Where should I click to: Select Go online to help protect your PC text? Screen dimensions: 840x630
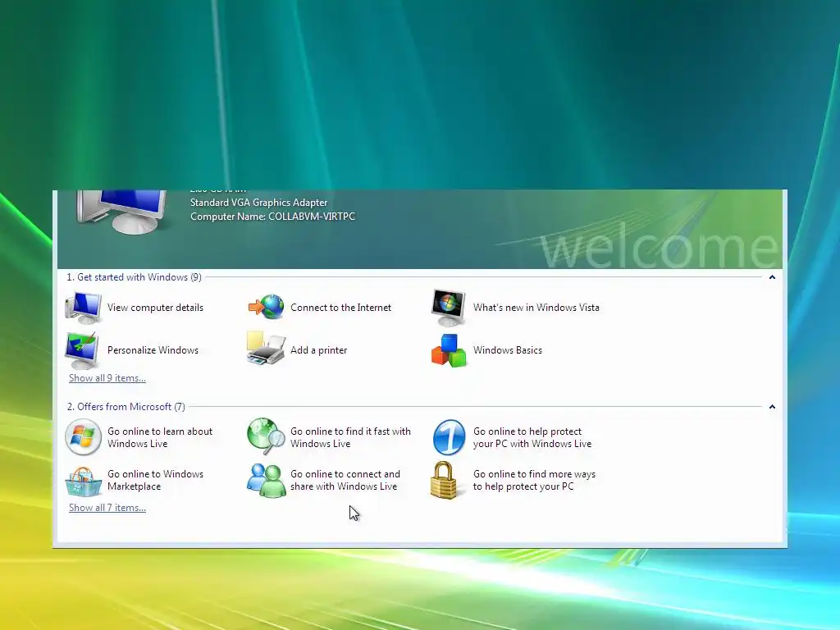[532, 438]
